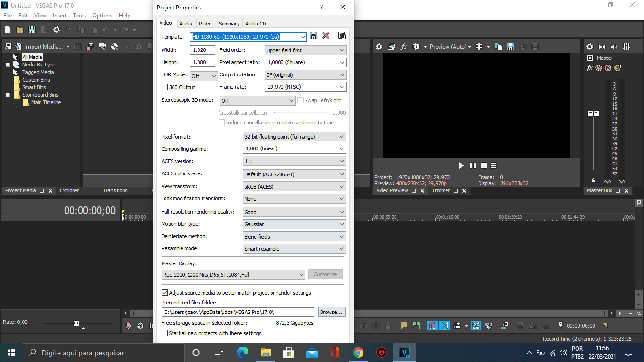Open Video Preview fx effects icon

[x=404, y=47]
